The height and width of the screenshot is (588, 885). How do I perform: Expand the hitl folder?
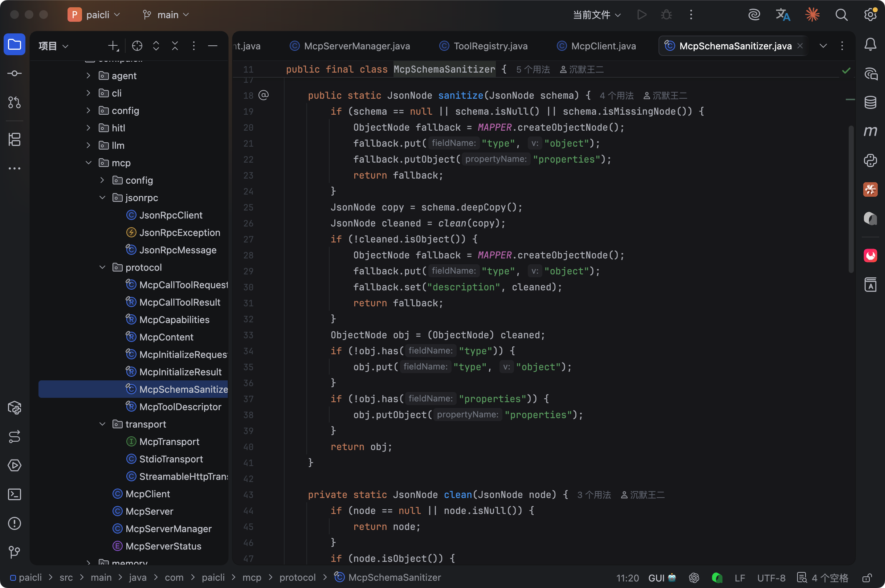point(88,128)
